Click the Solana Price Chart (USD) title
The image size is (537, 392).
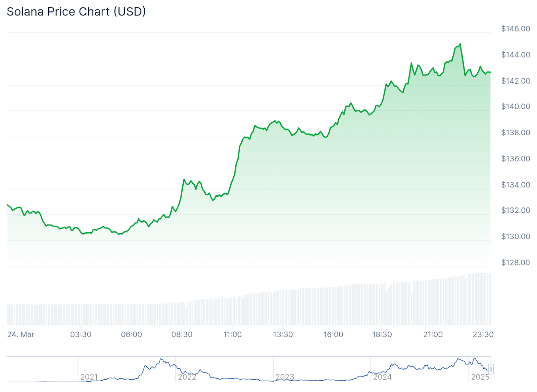(76, 12)
